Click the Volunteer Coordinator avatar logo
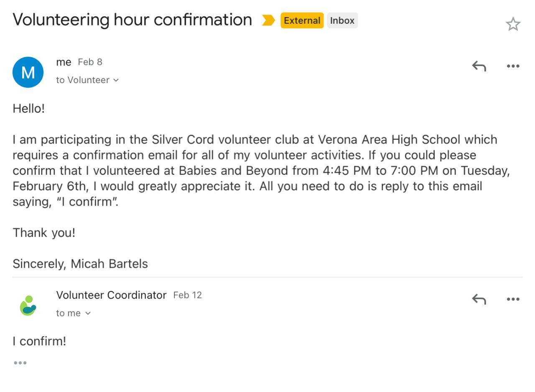This screenshot has width=535, height=392. point(28,305)
